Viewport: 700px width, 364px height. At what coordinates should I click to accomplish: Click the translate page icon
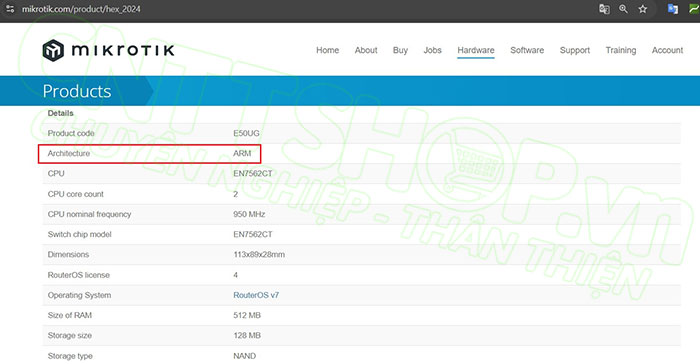point(604,9)
